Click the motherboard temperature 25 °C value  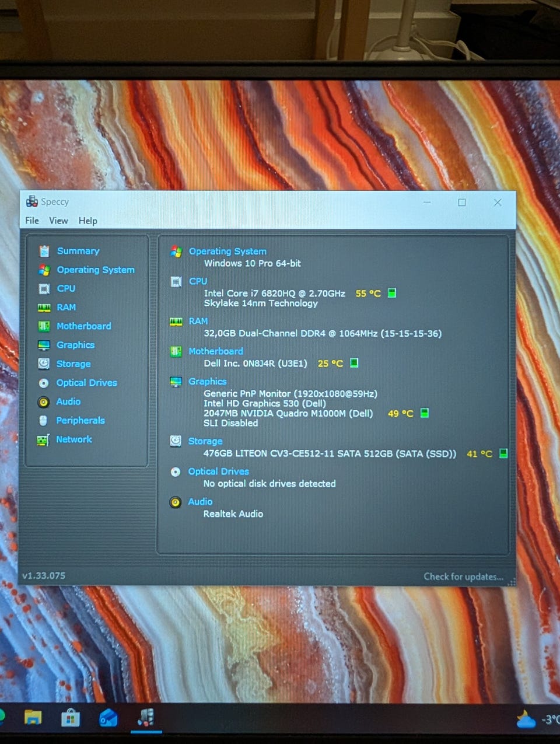tap(330, 364)
